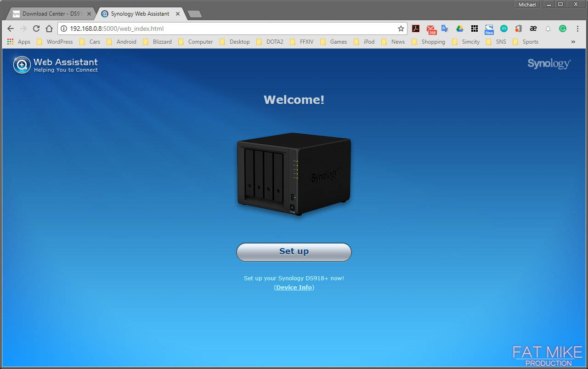
Task: Open the Chrome three-dot menu
Action: tap(577, 28)
